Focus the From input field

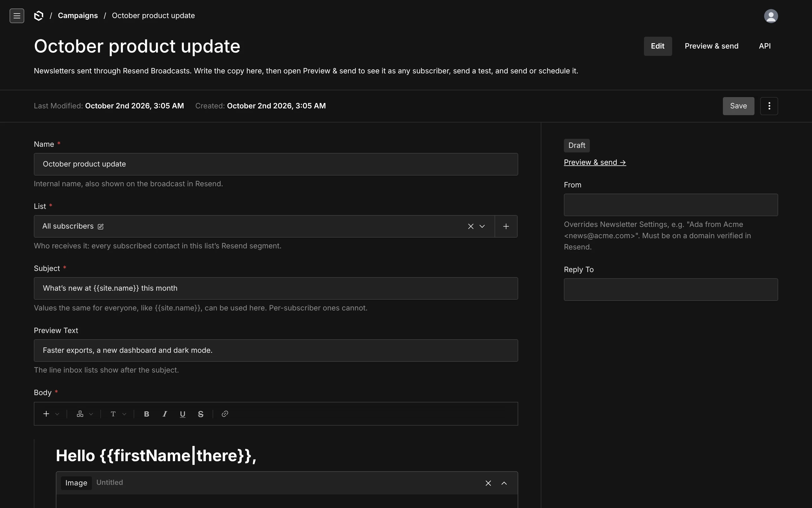(671, 205)
